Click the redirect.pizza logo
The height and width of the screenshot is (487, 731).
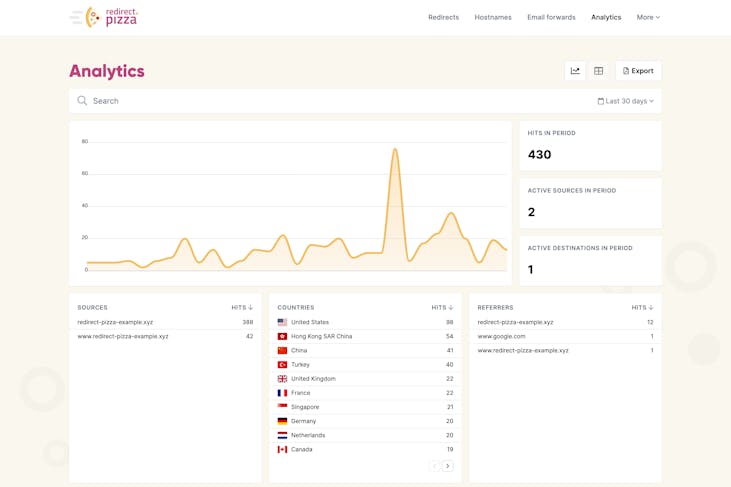tap(104, 17)
